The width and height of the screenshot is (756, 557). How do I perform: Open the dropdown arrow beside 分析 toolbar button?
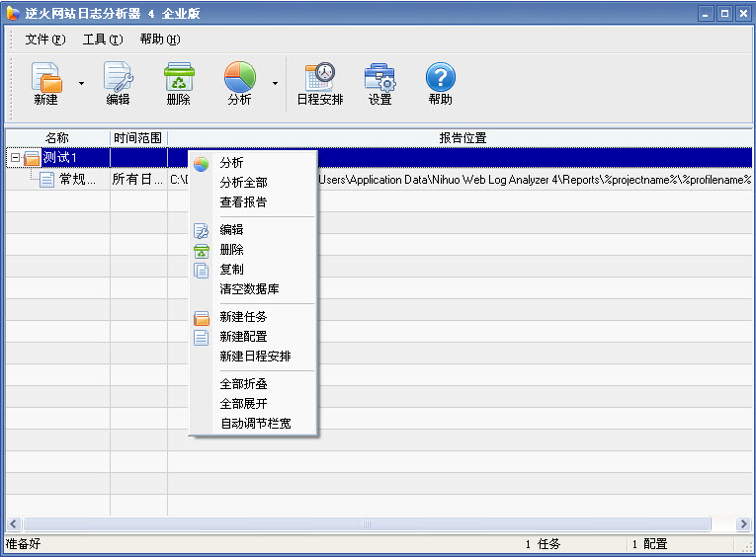[x=275, y=84]
